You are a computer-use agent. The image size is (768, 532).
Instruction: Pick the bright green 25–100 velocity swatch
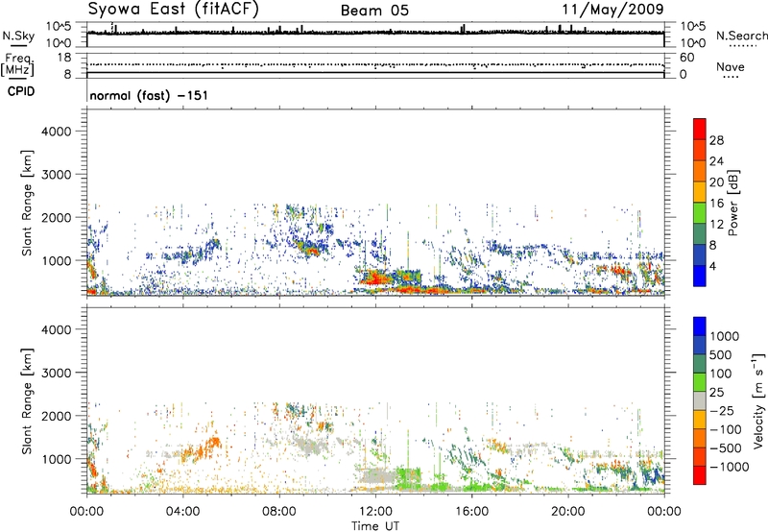[x=700, y=382]
